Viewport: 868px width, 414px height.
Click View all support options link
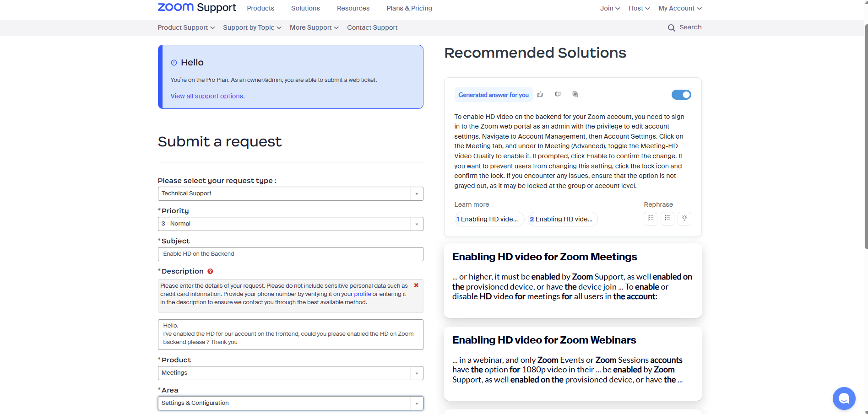[x=207, y=96]
